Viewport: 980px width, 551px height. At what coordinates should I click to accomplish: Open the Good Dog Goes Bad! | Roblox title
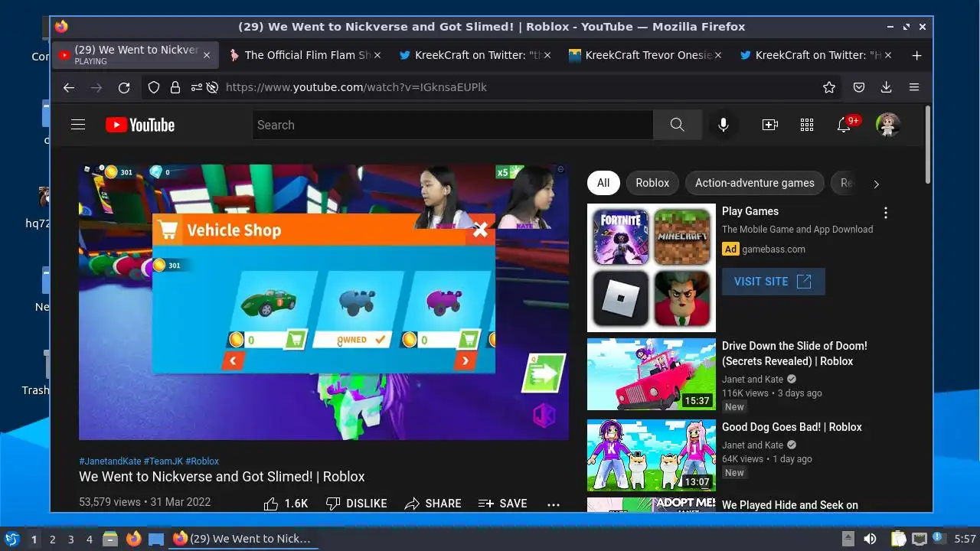(x=792, y=427)
